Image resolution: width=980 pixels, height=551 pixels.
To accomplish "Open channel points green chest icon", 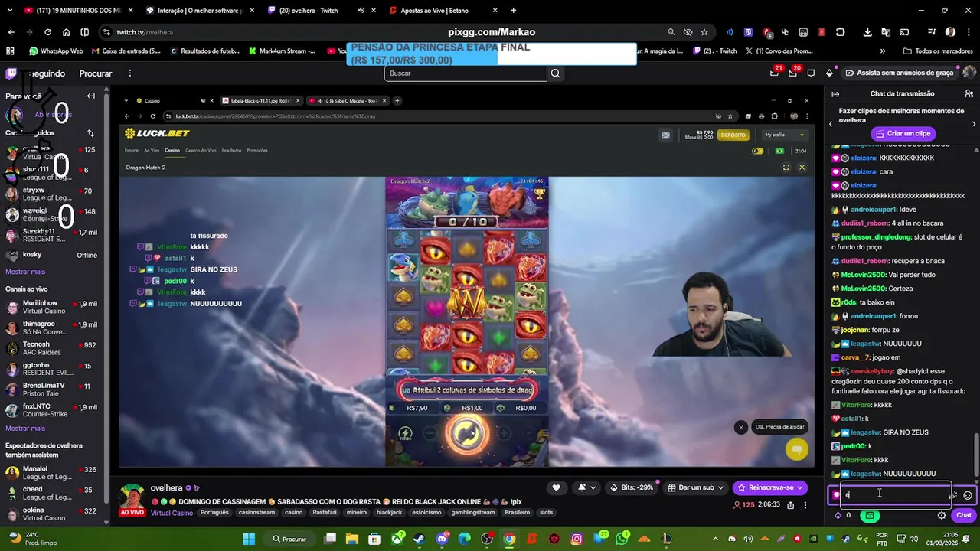I will (x=869, y=515).
